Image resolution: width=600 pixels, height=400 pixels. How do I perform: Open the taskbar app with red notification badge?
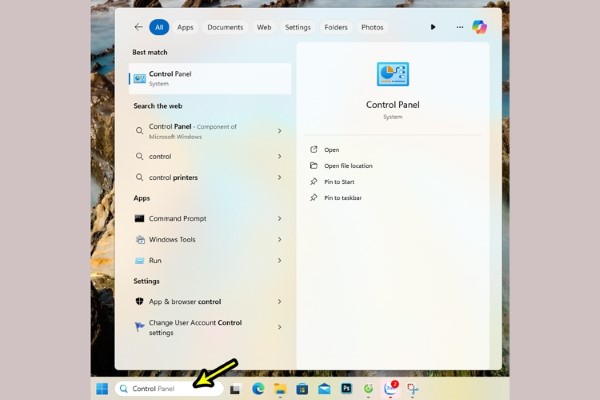click(x=391, y=388)
